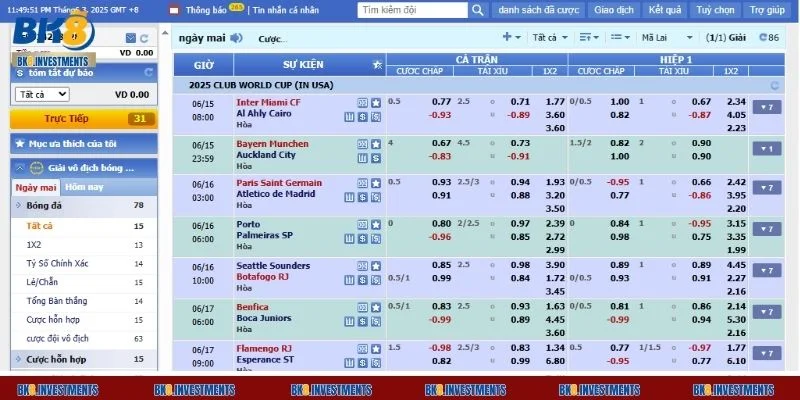
Task: Expand more bets for Porto match
Action: (x=767, y=229)
